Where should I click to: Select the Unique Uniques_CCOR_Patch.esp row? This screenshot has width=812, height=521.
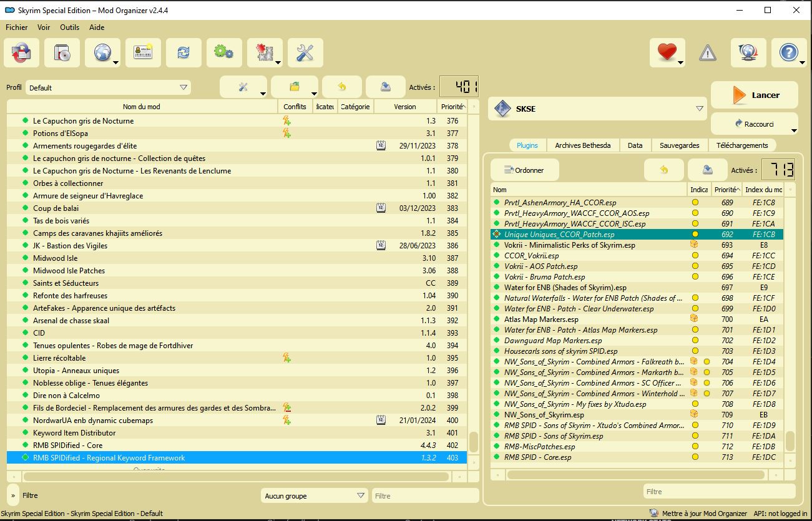coord(637,235)
